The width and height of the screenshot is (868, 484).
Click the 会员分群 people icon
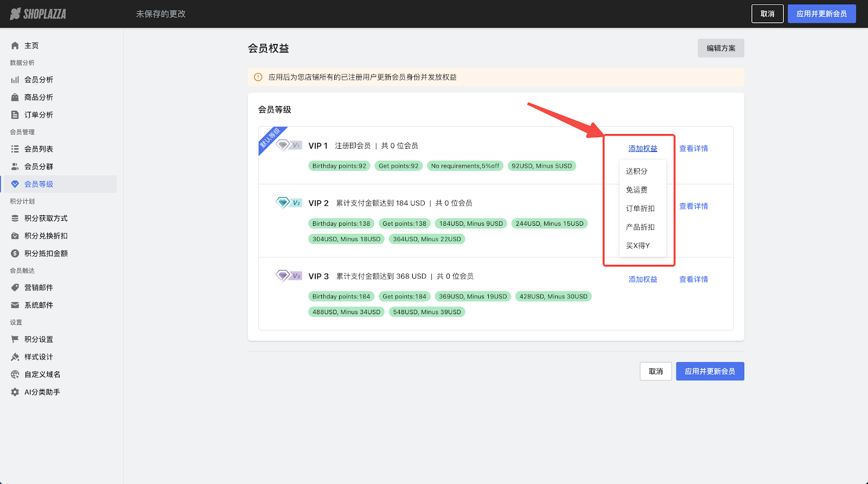(x=15, y=167)
